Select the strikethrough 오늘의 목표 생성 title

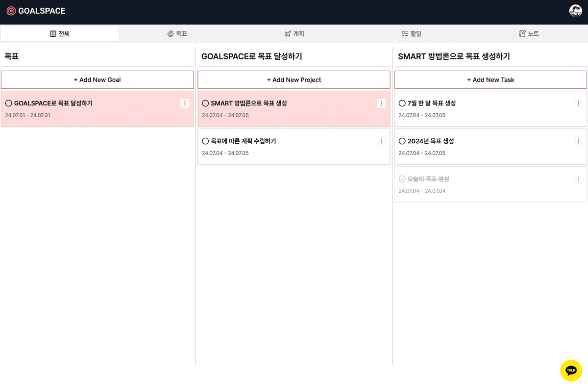(428, 179)
